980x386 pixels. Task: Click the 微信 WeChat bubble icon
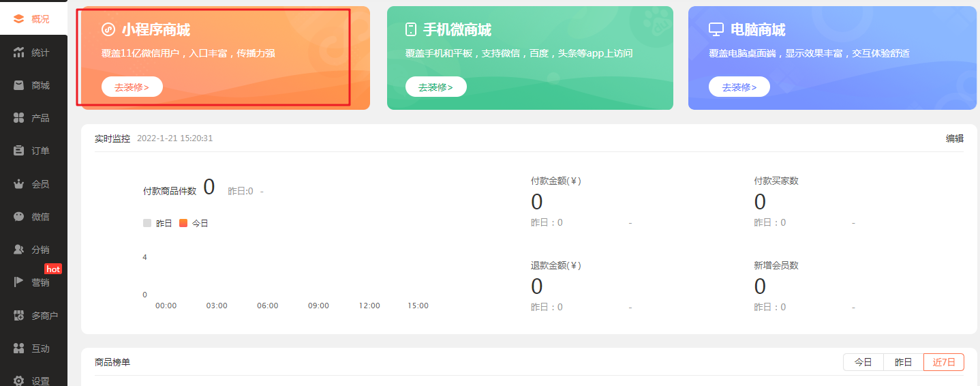[19, 217]
